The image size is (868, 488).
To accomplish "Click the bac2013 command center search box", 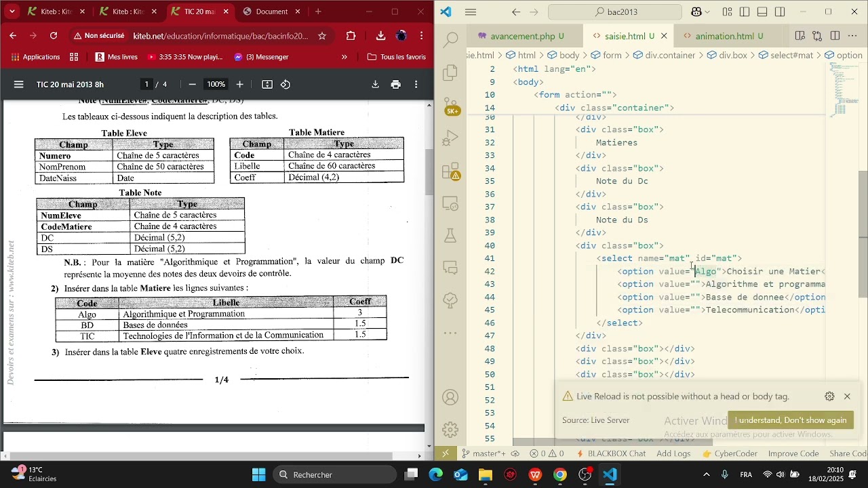I will 614,12.
